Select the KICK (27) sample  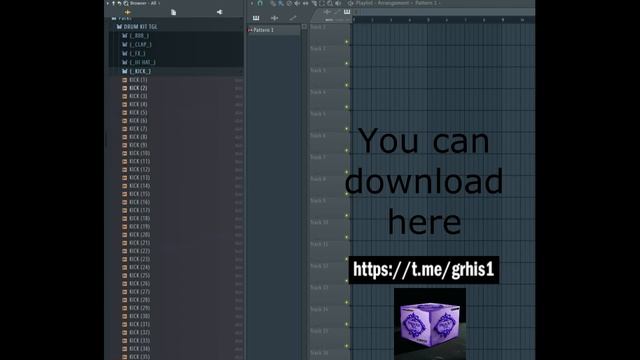coord(139,292)
